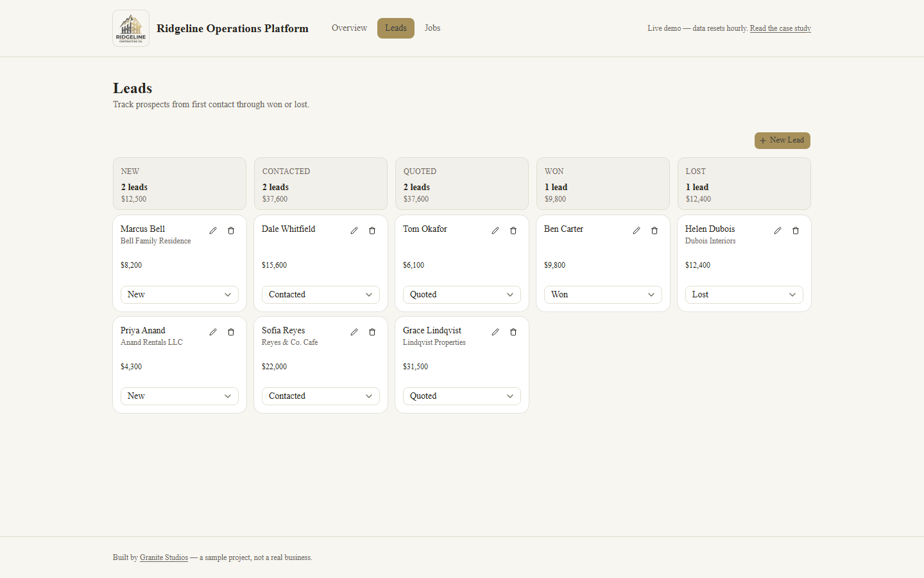
Task: Click the $12,500 column total
Action: (x=133, y=199)
